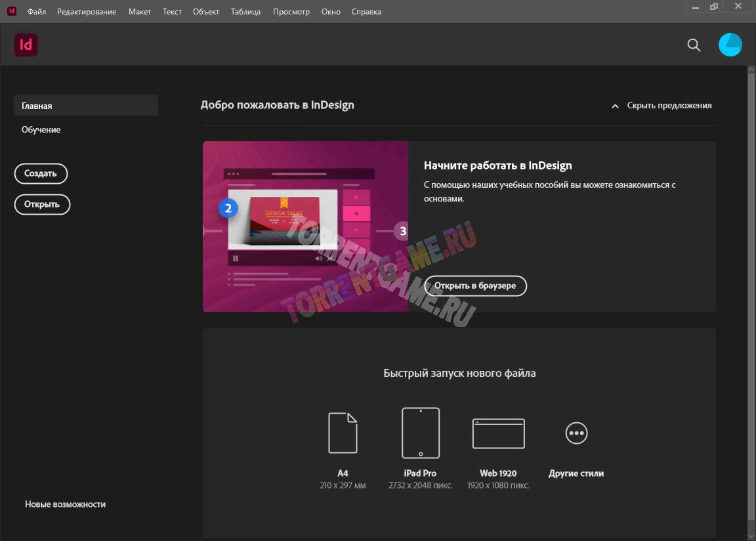Select the A4 document preset icon

click(x=343, y=433)
